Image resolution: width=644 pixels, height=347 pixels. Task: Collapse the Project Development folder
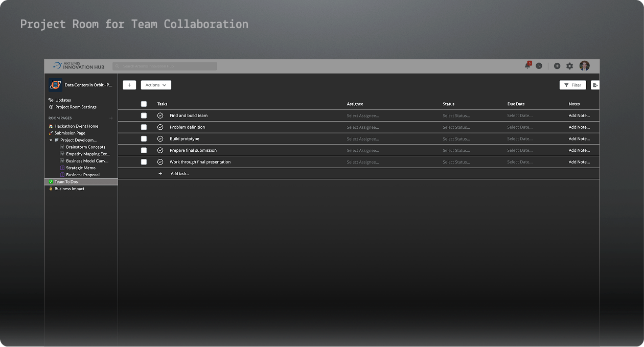click(x=51, y=140)
